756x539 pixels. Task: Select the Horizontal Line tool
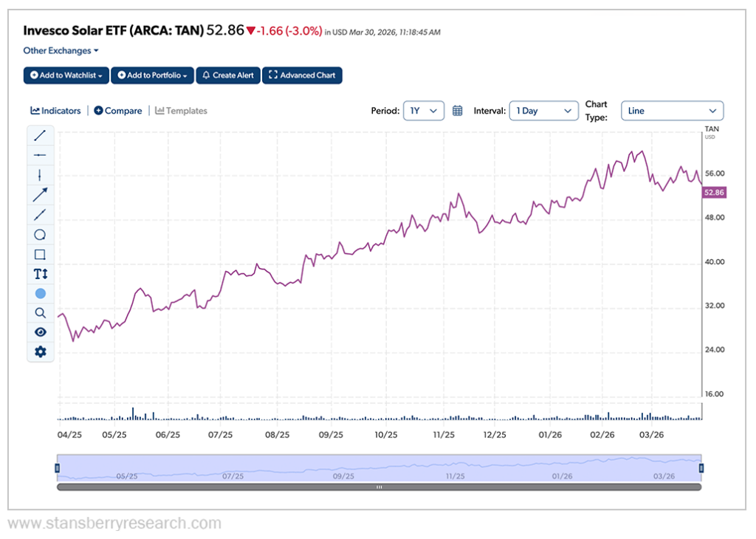pyautogui.click(x=40, y=155)
